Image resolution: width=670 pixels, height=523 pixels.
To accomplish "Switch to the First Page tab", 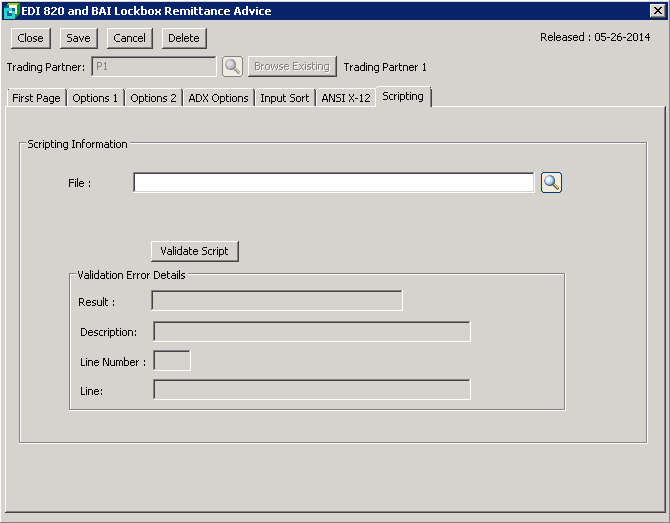I will click(x=36, y=98).
